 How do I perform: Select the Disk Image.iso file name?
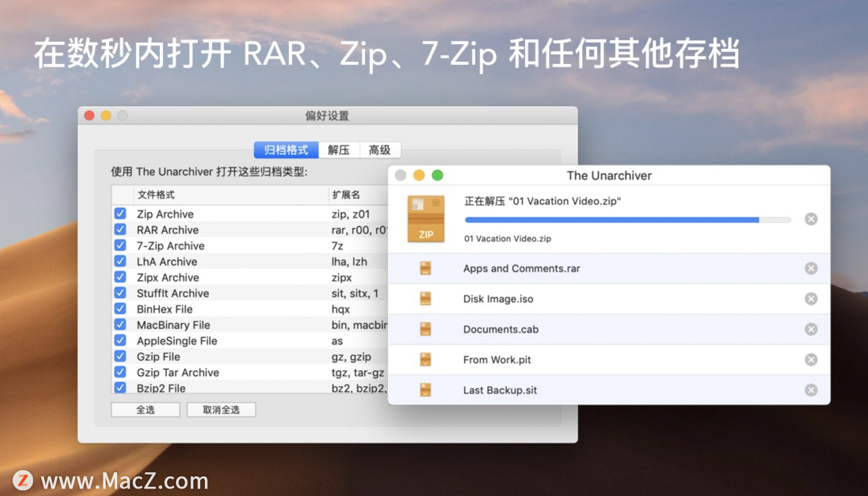[x=498, y=299]
